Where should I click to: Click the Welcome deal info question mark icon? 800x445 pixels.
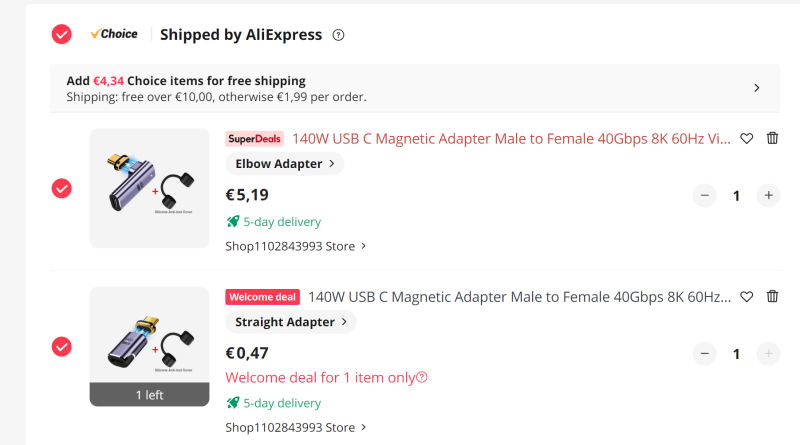click(422, 378)
